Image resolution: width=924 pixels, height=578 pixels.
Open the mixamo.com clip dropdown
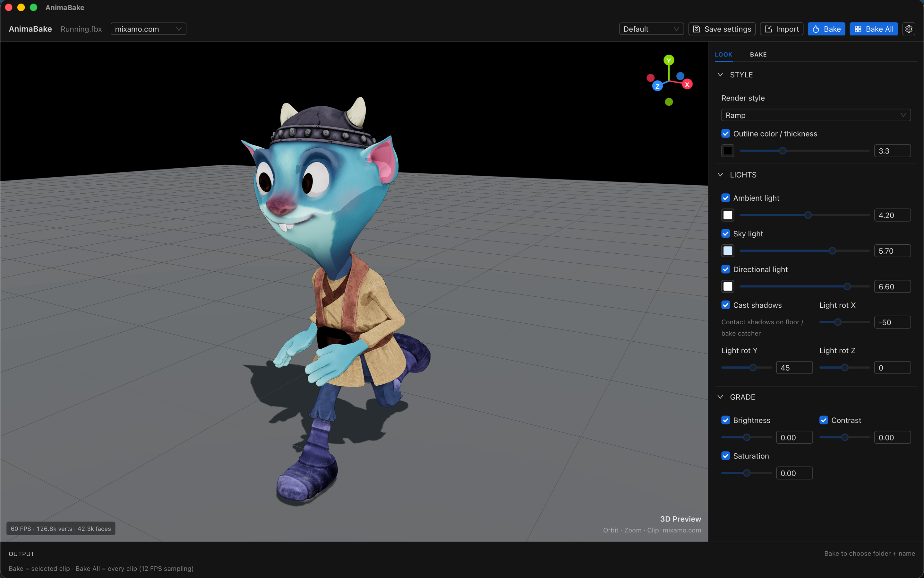pos(148,29)
